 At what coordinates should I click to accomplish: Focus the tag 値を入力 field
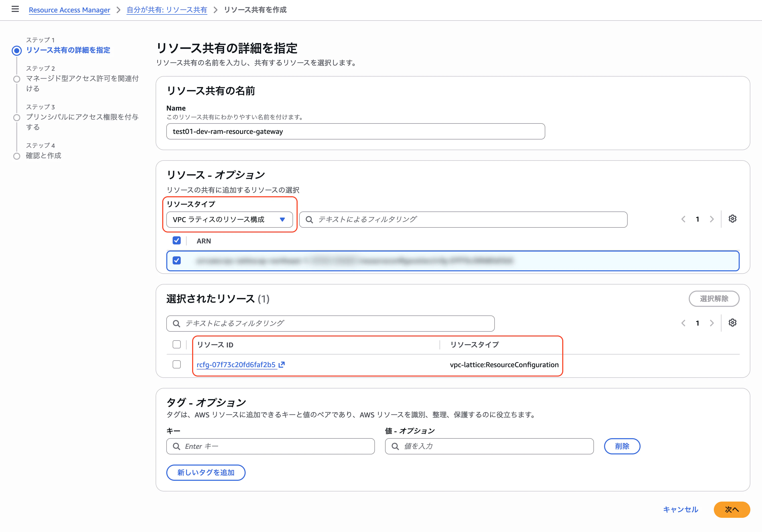pos(489,446)
